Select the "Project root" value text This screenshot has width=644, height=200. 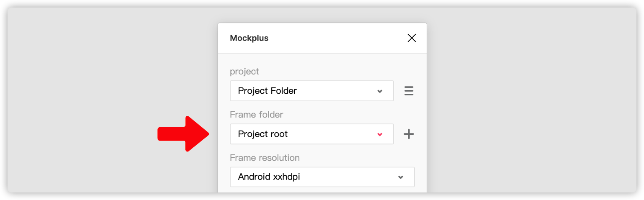pos(263,134)
